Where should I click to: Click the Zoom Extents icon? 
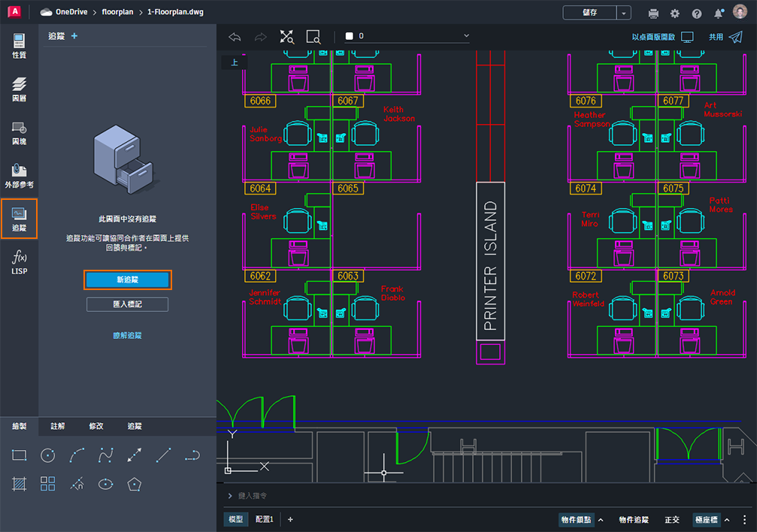286,37
